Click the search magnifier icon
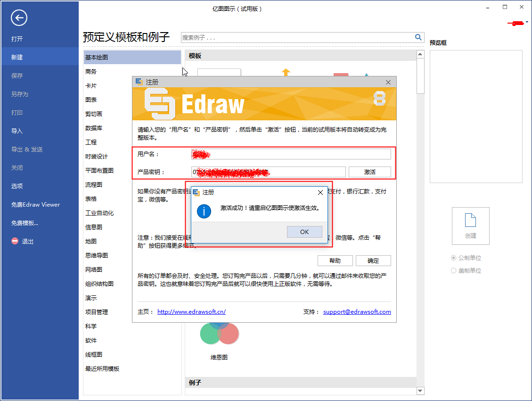The height and width of the screenshot is (401, 532). click(x=418, y=37)
